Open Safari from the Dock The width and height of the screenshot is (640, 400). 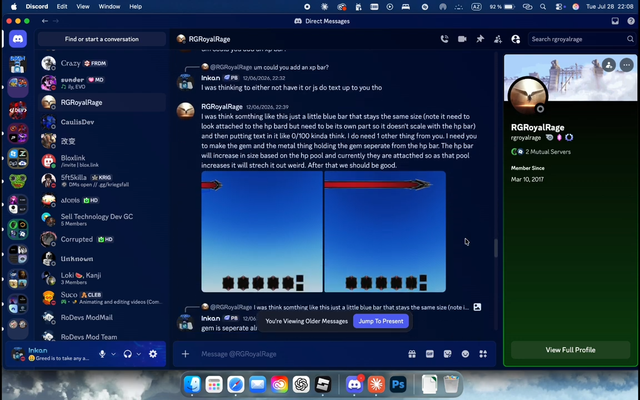[x=236, y=384]
